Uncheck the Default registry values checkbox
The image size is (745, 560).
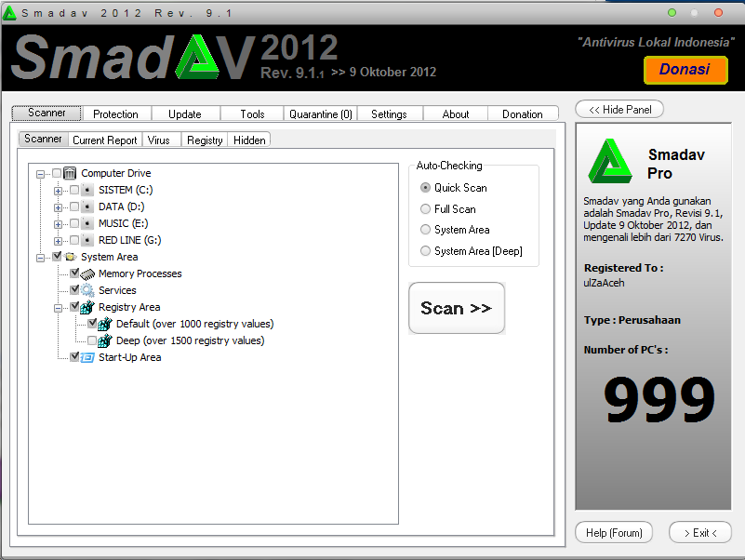[x=92, y=324]
